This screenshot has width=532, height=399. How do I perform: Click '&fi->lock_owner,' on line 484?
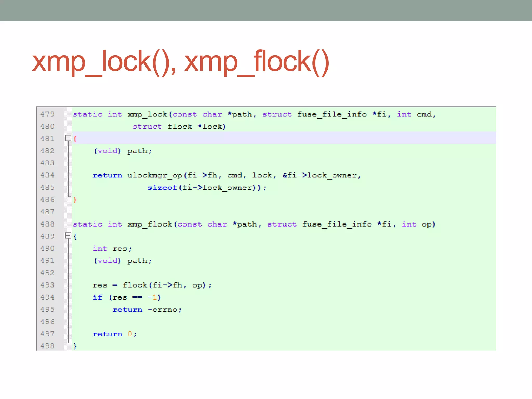322,176
